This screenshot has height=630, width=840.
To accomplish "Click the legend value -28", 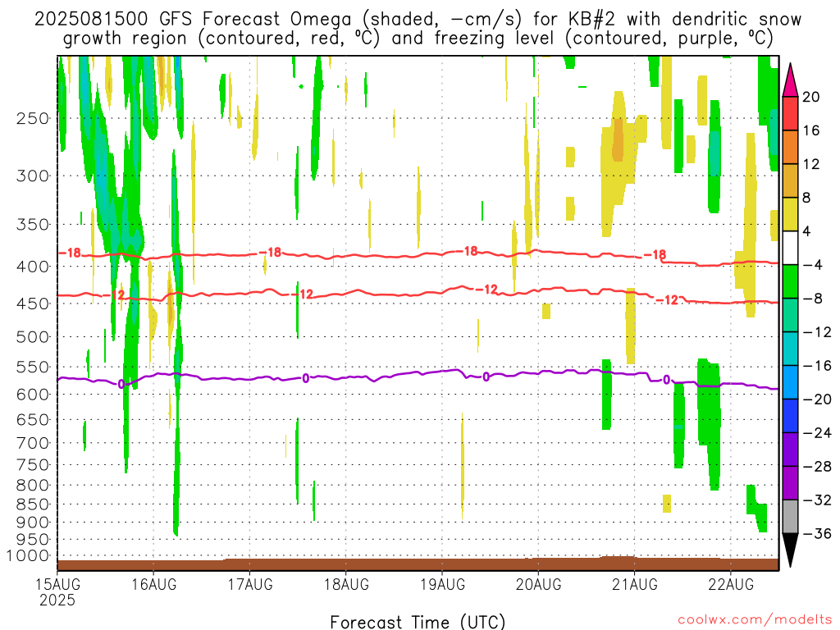I will tap(817, 467).
